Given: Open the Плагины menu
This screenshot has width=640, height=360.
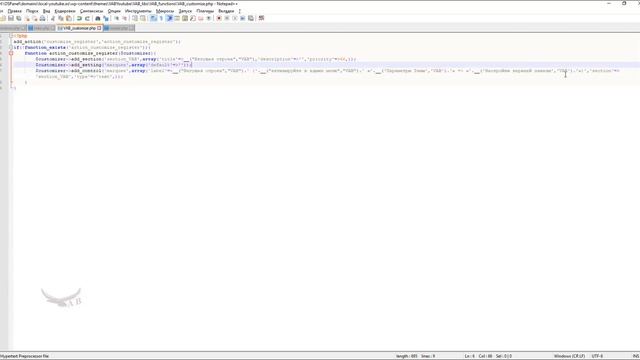Looking at the screenshot, I should 205,11.
